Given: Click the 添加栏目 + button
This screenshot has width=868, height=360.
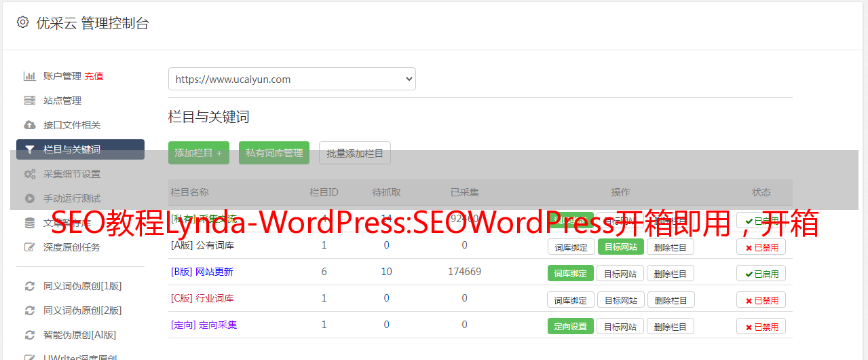Looking at the screenshot, I should tap(199, 153).
